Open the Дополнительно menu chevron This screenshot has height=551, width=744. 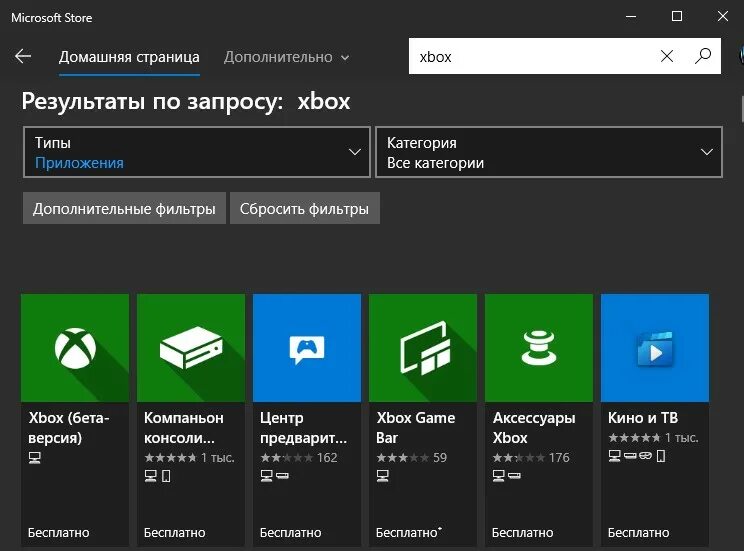click(x=345, y=58)
